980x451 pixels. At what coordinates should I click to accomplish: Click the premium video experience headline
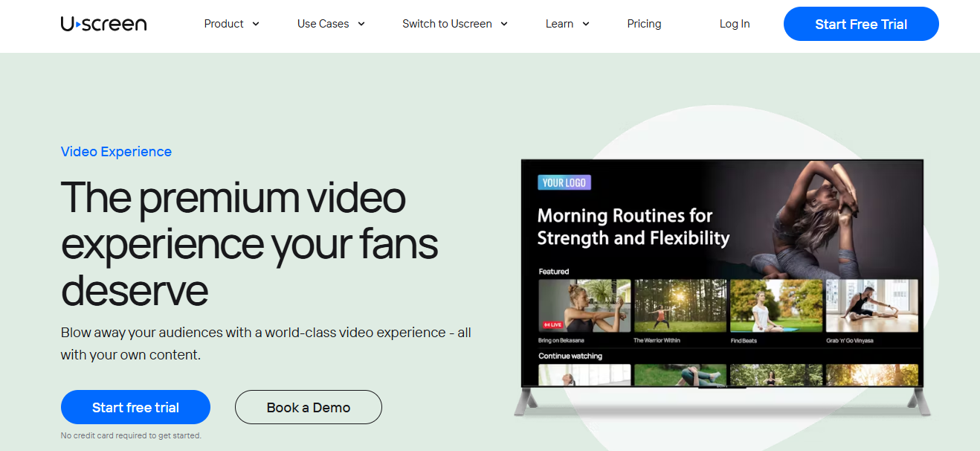tap(249, 243)
